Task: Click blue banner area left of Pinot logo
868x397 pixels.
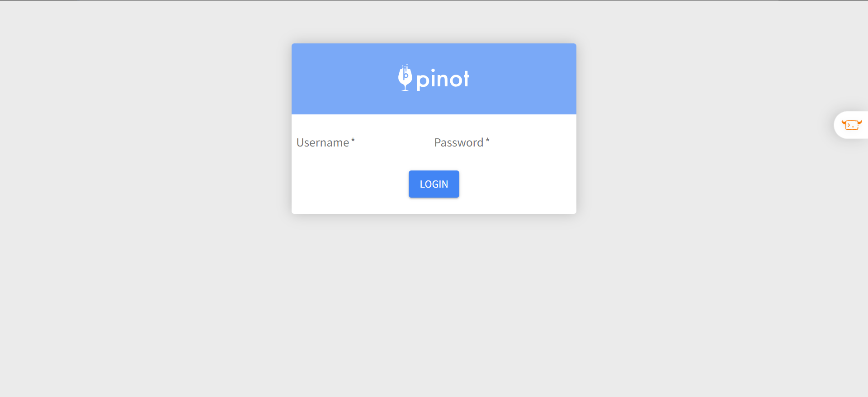Action: coord(344,79)
